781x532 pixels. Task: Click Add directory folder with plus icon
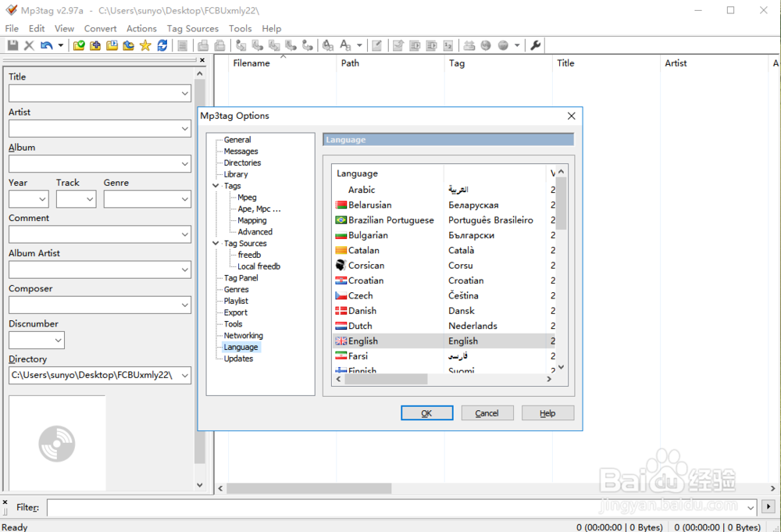95,45
